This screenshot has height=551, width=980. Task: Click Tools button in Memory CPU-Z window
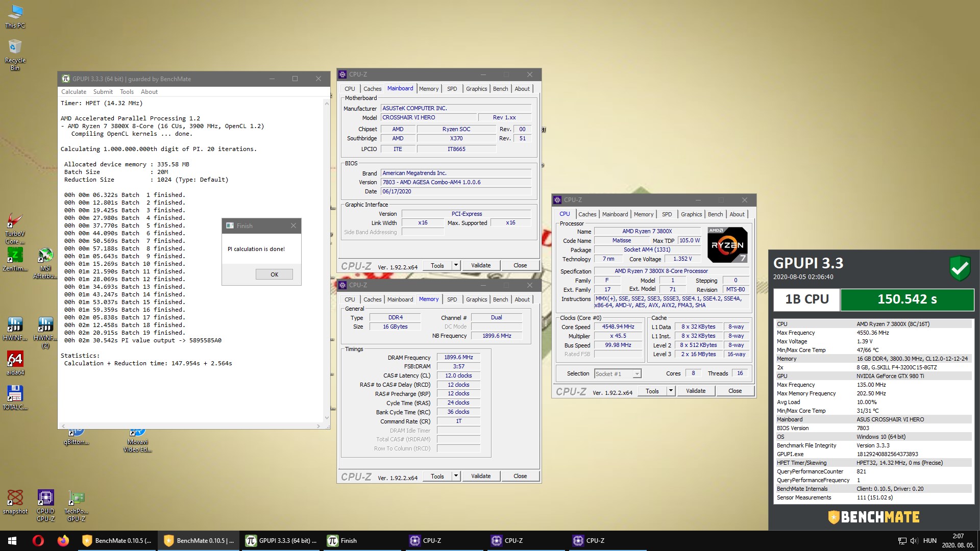tap(437, 476)
